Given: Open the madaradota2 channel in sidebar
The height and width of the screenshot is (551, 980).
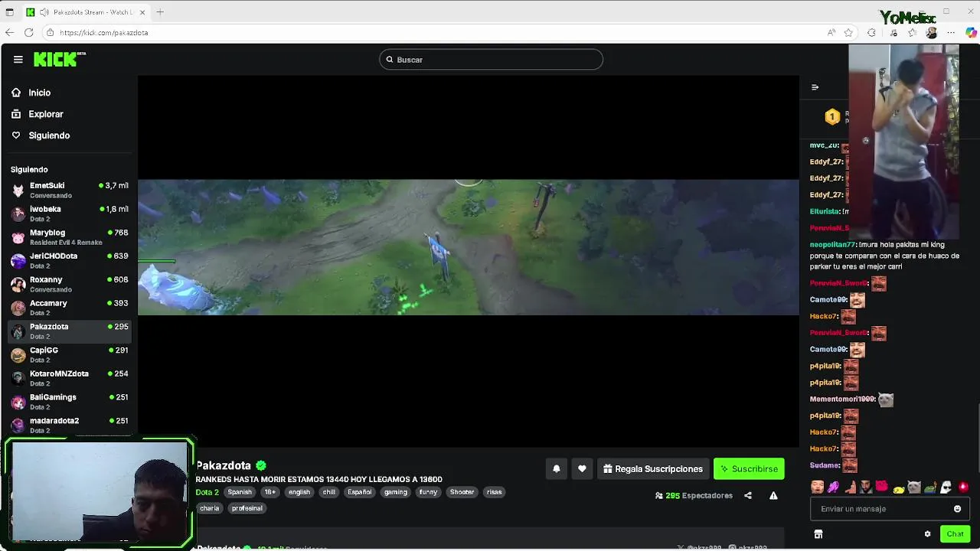Looking at the screenshot, I should [x=69, y=425].
